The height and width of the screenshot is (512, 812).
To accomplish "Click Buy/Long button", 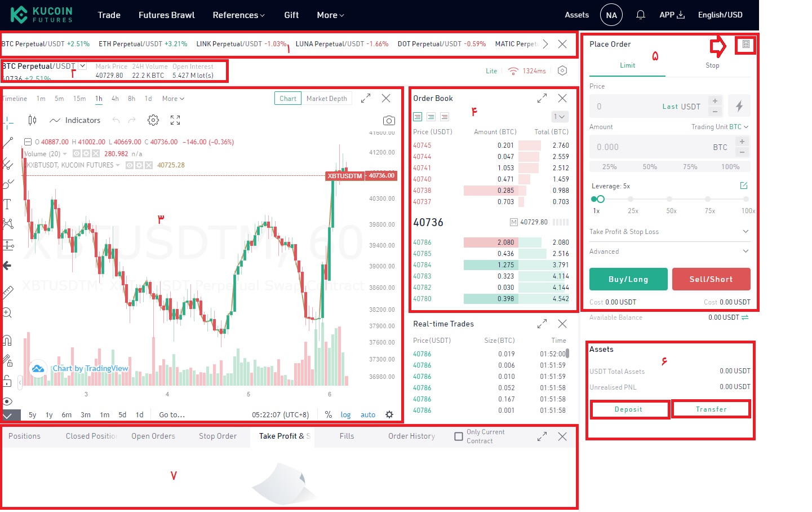I will pos(628,279).
